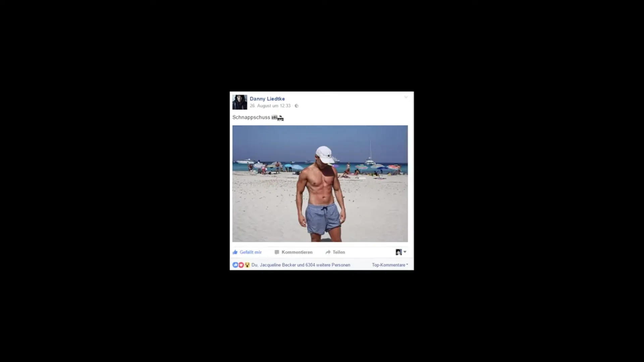The image size is (644, 362).
Task: Click the speedboat emoji in the caption
Action: [281, 118]
